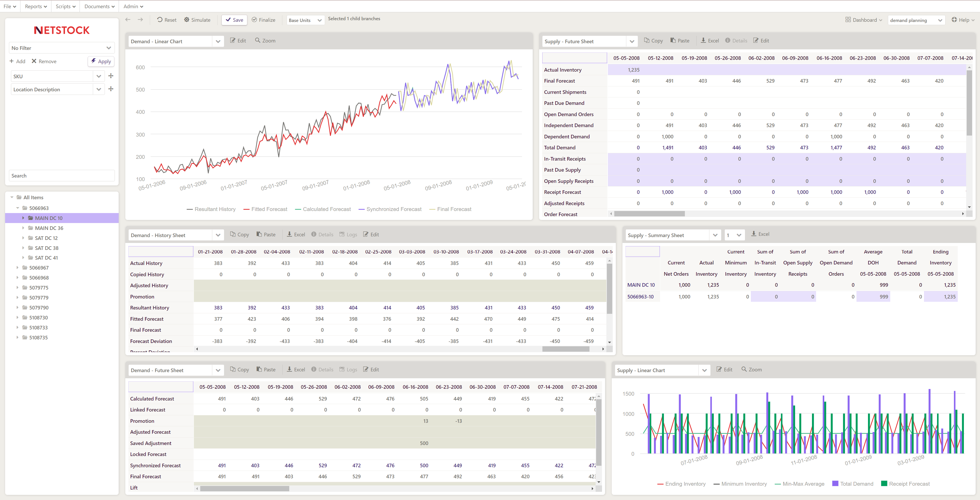Click Paste icon in Demand History Sheet
This screenshot has width=980, height=500.
click(259, 234)
